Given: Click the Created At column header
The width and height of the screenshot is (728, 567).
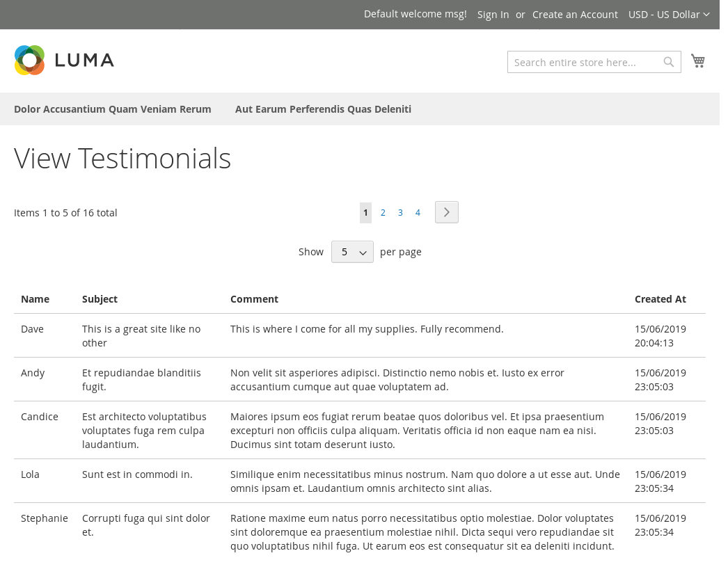Looking at the screenshot, I should (x=660, y=299).
